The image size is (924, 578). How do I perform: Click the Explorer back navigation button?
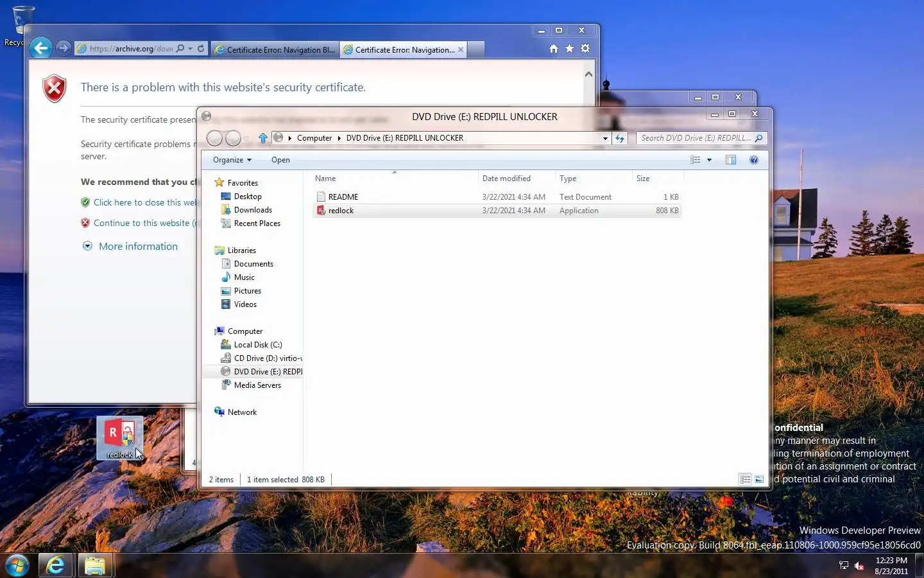[x=215, y=138]
